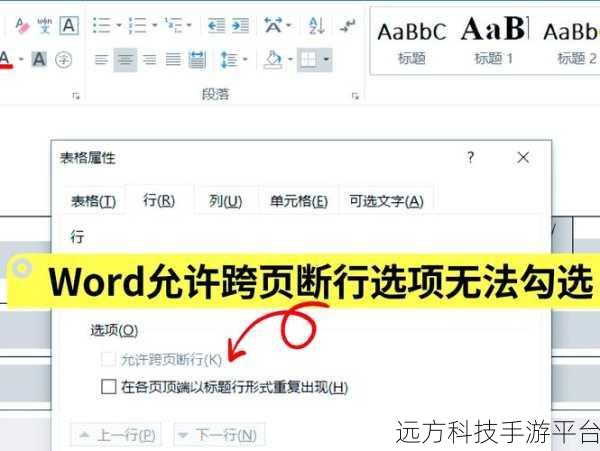The height and width of the screenshot is (451, 600).
Task: Click the line spacing icon
Action: (x=229, y=60)
